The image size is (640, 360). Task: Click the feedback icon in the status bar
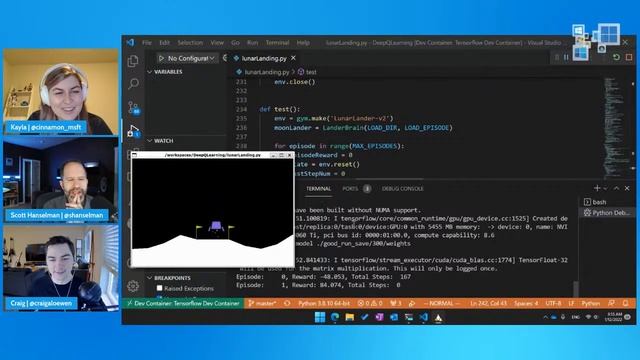tap(611, 303)
